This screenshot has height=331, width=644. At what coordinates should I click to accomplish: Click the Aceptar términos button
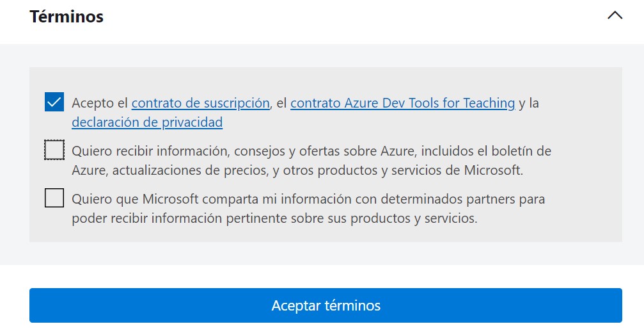[326, 305]
